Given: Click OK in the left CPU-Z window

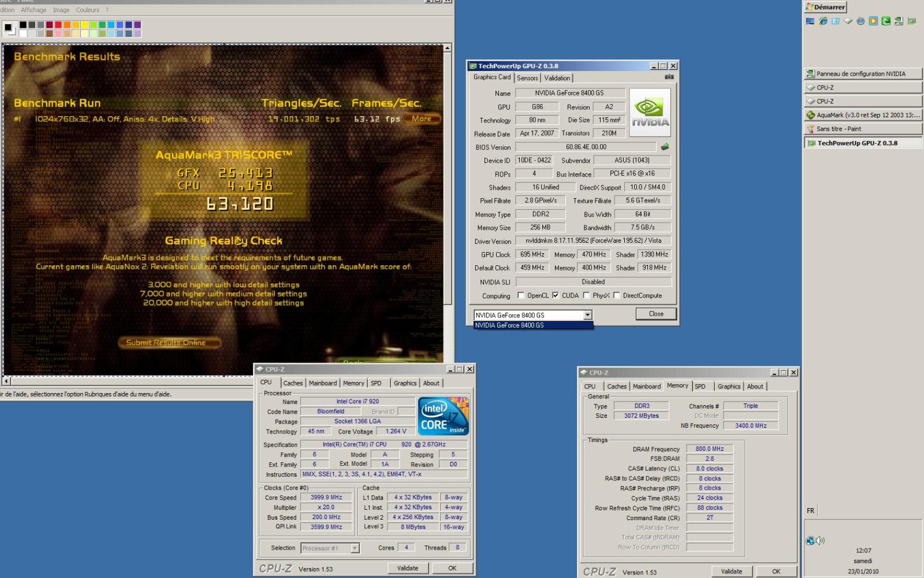Looking at the screenshot, I should (452, 568).
